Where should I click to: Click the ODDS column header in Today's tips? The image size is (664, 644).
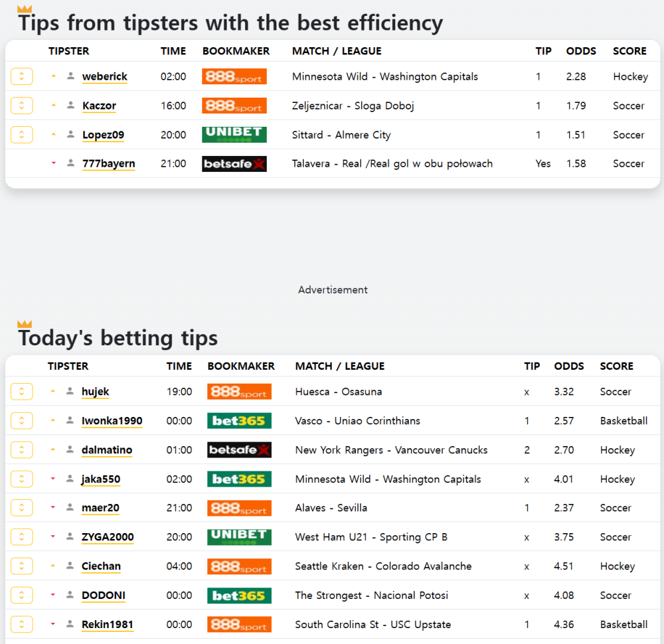(x=569, y=366)
